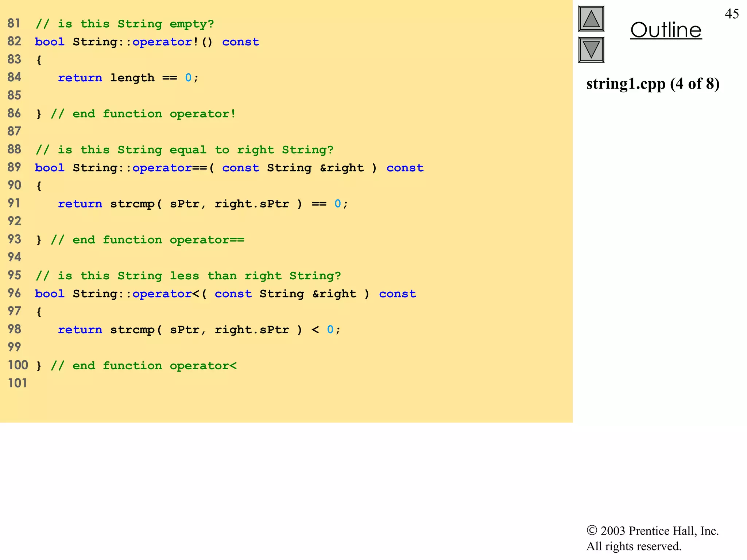
Task: Click line 91 strcmp == 0 return statement
Action: 203,204
